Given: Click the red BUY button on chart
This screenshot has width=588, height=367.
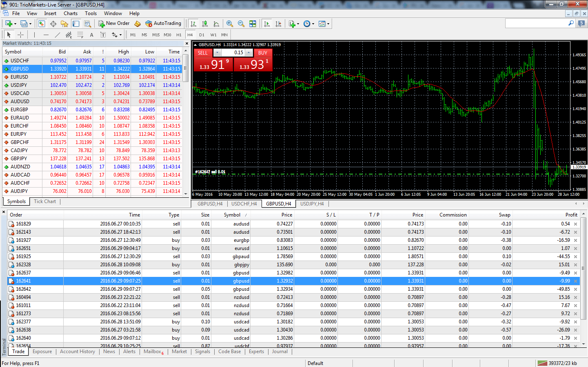Looking at the screenshot, I should pyautogui.click(x=263, y=53).
